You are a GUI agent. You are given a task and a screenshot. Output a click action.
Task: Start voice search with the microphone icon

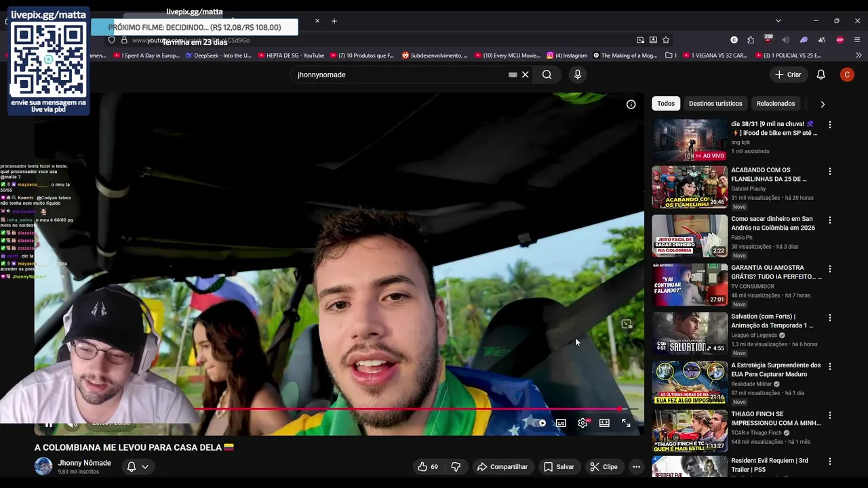click(x=578, y=75)
